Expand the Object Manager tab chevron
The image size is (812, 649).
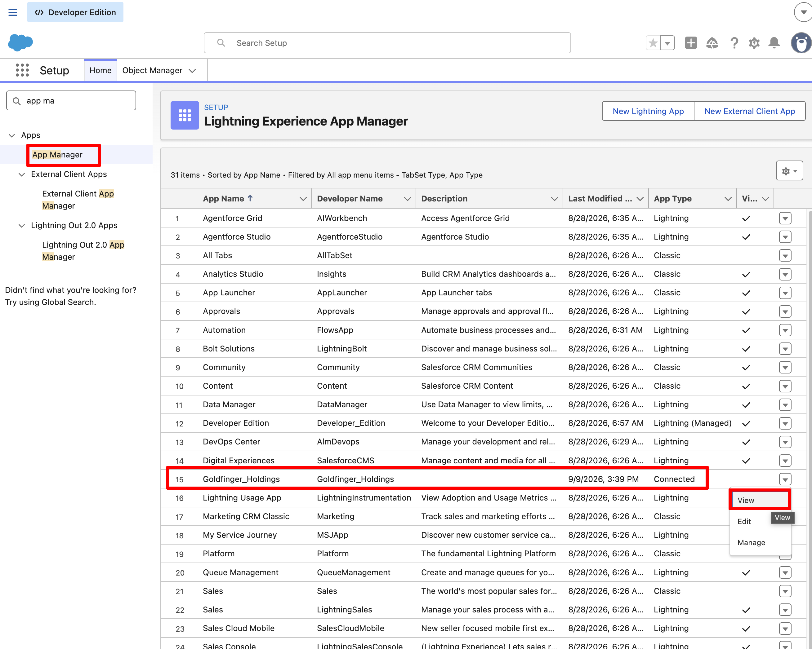192,71
